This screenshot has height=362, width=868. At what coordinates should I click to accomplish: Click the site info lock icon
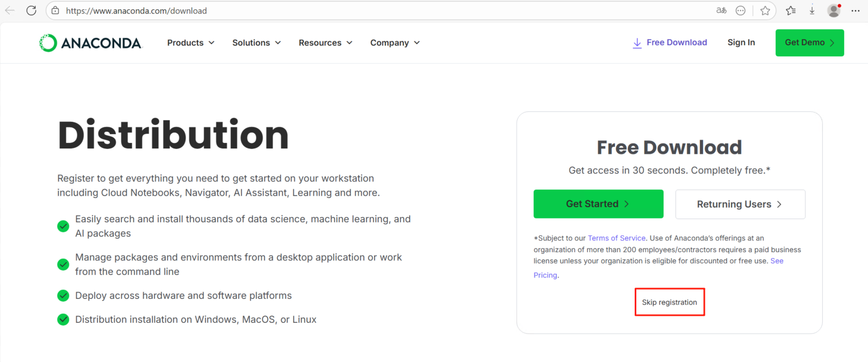point(55,10)
